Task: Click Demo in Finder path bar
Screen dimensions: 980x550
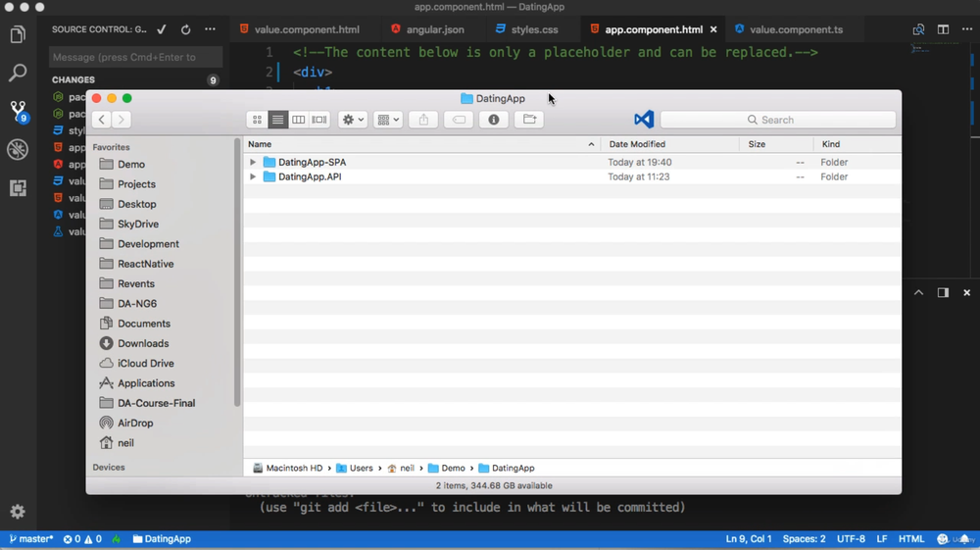Action: click(x=446, y=468)
